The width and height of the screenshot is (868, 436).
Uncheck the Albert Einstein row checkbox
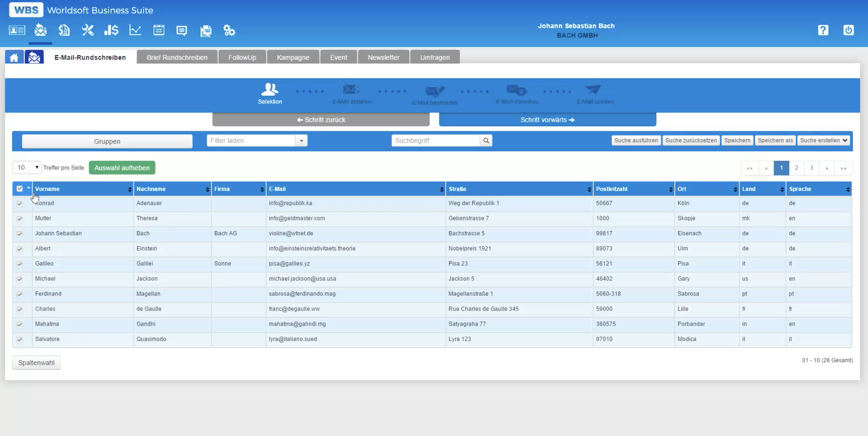click(20, 249)
